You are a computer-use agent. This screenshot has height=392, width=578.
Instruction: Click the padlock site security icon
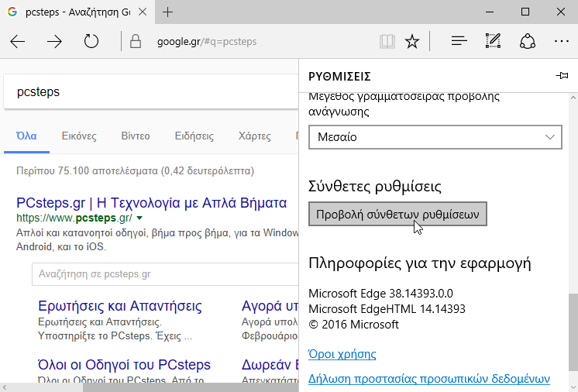[136, 41]
